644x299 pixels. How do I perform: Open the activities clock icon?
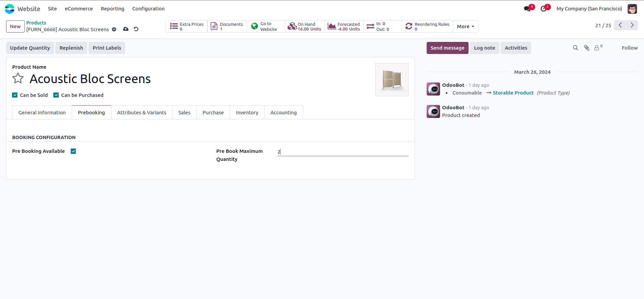(x=544, y=9)
